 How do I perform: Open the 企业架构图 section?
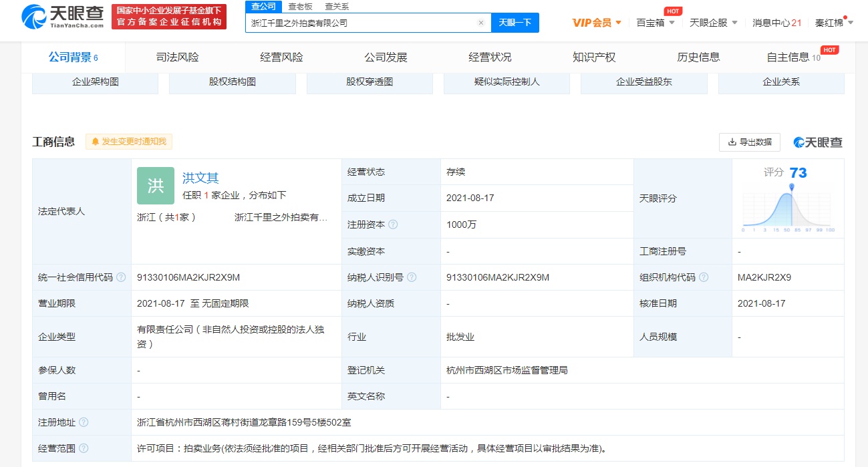[x=95, y=83]
